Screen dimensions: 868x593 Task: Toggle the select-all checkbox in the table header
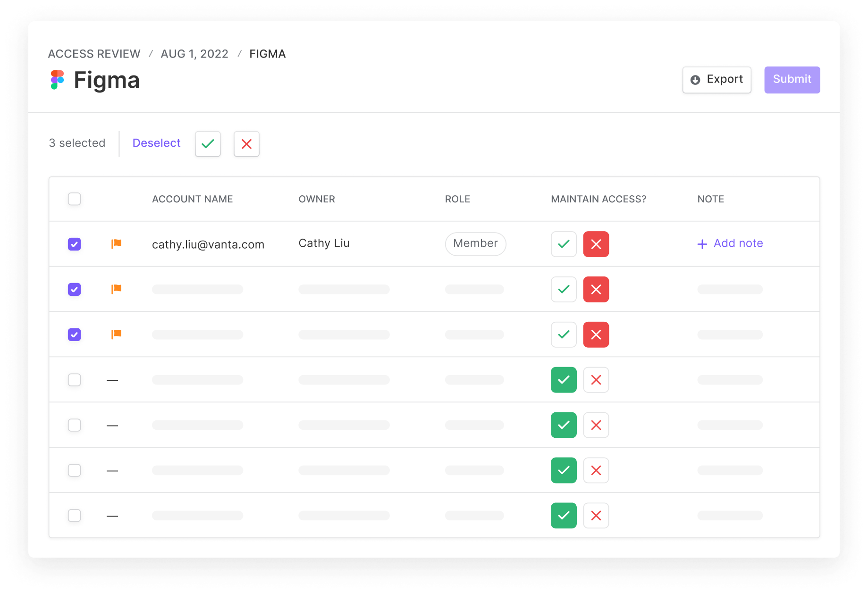pos(74,199)
